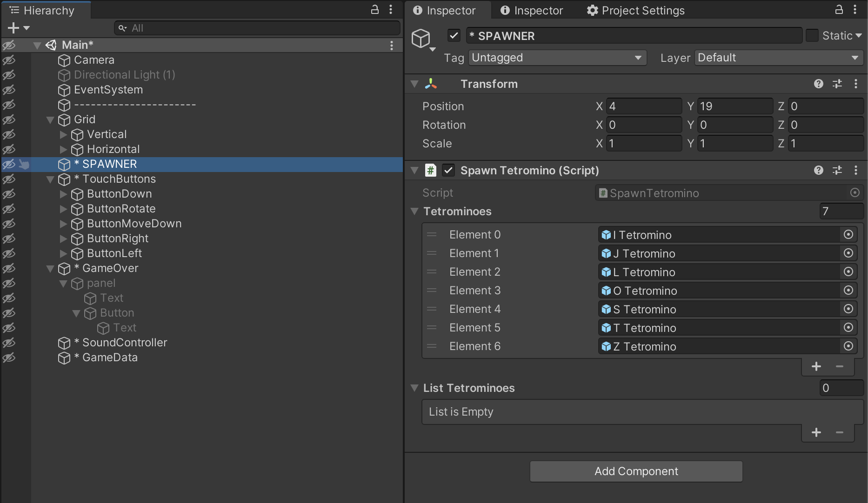868x503 pixels.
Task: Remove an element from the Tetrominoes list
Action: 840,366
